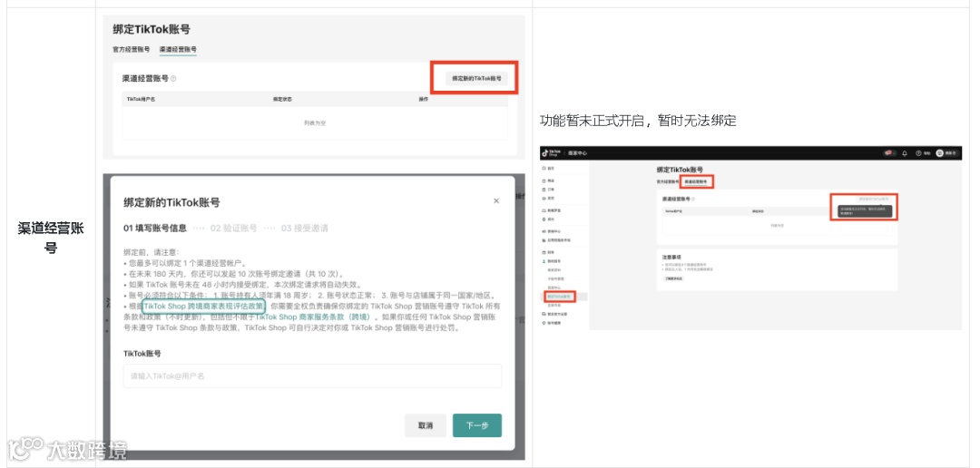This screenshot has height=468, width=980.
Task: Click 绑定新的TikTok账号 button in the top-left screenshot
Action: [476, 79]
